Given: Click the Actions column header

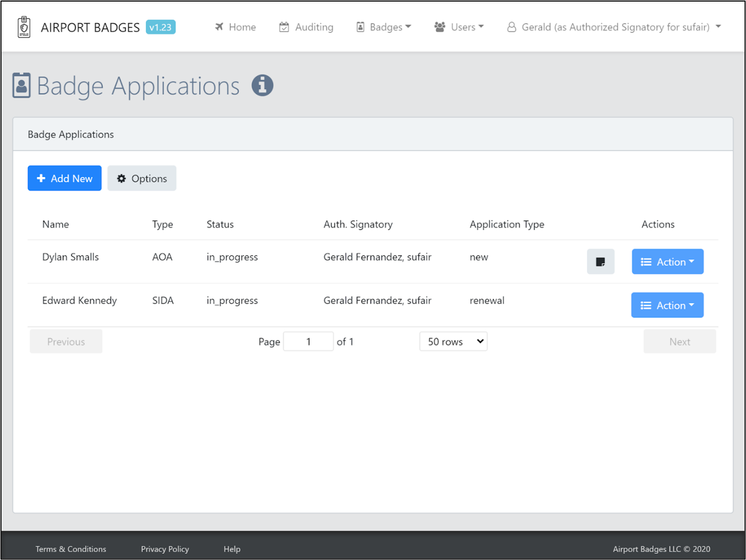Looking at the screenshot, I should pyautogui.click(x=658, y=224).
